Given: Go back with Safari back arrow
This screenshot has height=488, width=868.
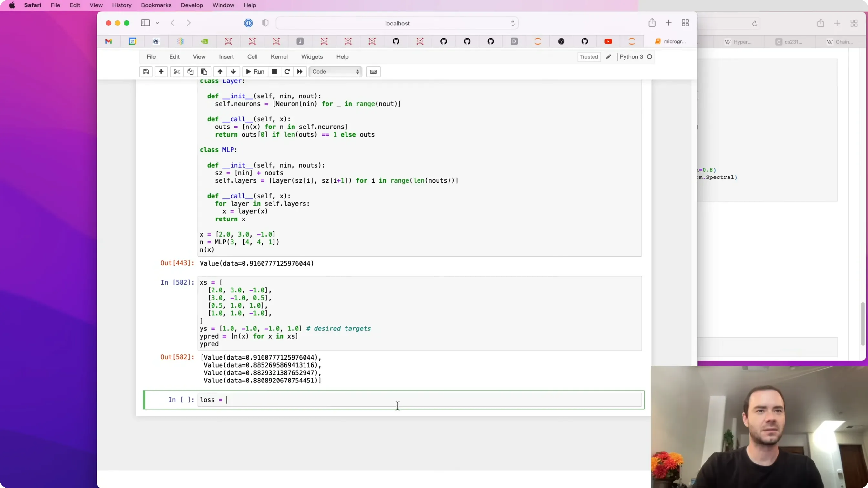Looking at the screenshot, I should [x=172, y=23].
